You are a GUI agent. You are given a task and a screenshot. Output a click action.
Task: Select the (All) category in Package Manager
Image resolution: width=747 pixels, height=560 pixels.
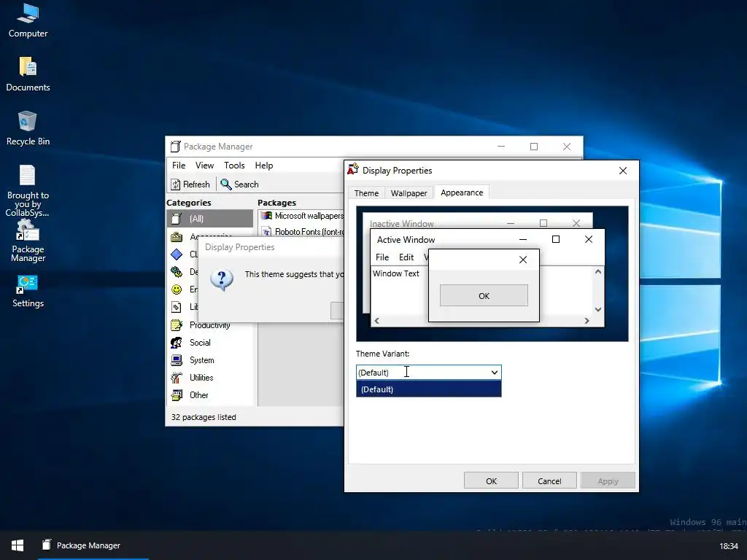(x=209, y=219)
